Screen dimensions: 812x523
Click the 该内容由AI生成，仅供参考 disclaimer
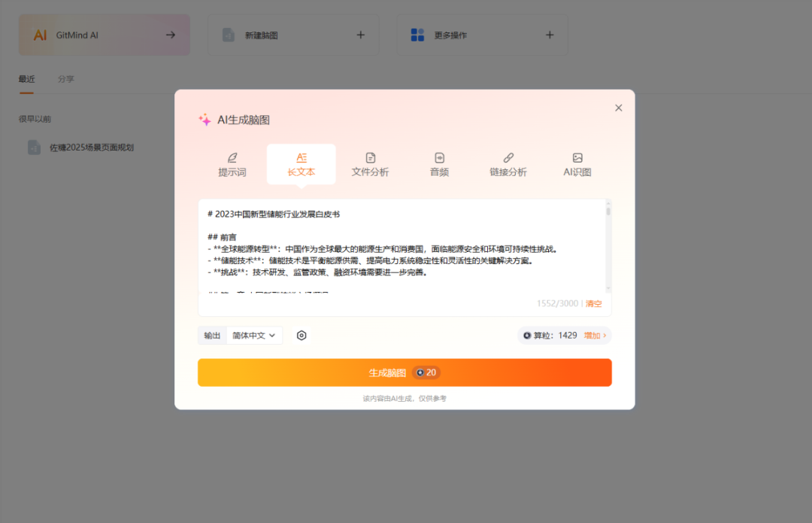pyautogui.click(x=404, y=399)
